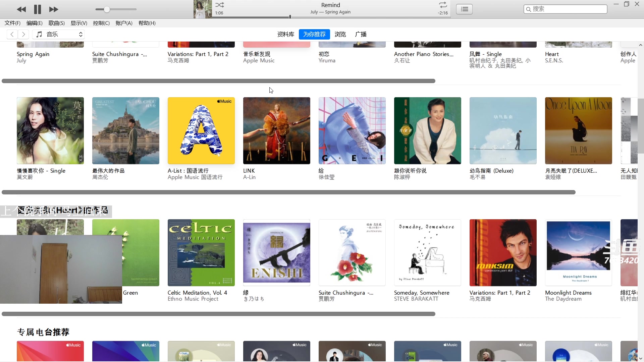The height and width of the screenshot is (362, 644).
Task: Click artist link Yiruma under 初恋
Action: pyautogui.click(x=327, y=60)
